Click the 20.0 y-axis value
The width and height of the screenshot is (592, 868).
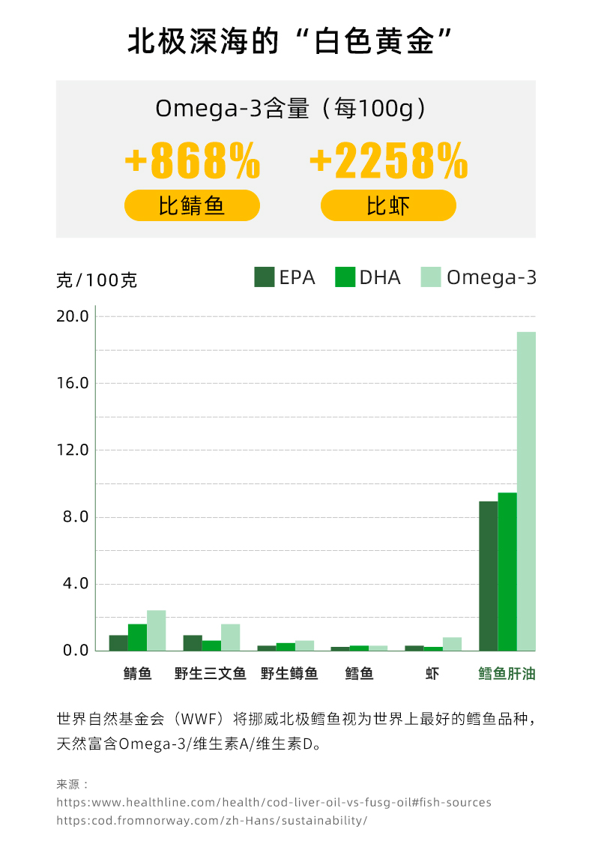(x=73, y=316)
